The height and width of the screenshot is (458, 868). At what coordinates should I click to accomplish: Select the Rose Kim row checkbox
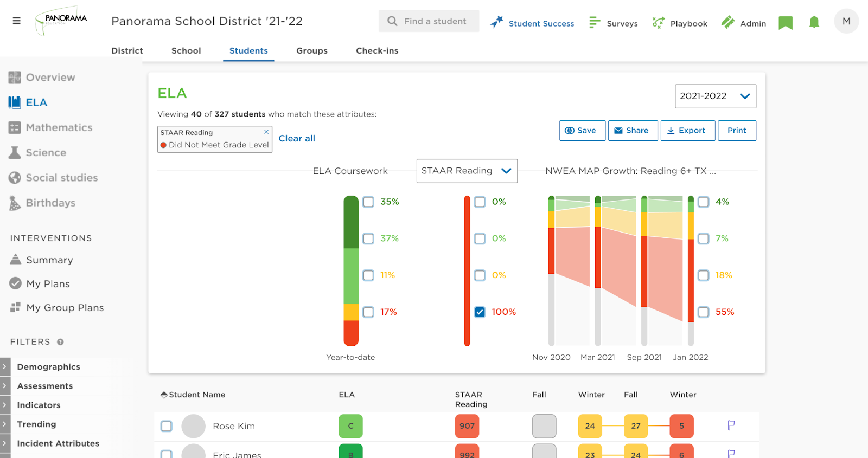167,426
